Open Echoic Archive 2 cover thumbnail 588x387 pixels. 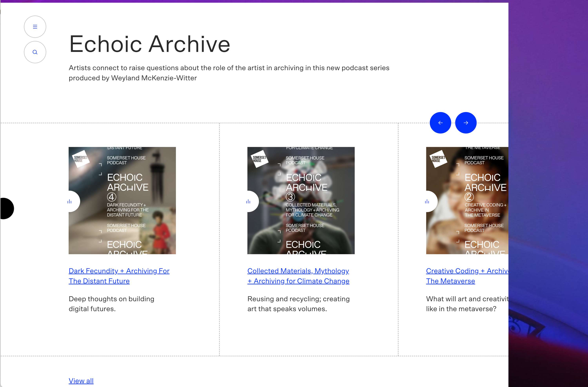pyautogui.click(x=467, y=200)
